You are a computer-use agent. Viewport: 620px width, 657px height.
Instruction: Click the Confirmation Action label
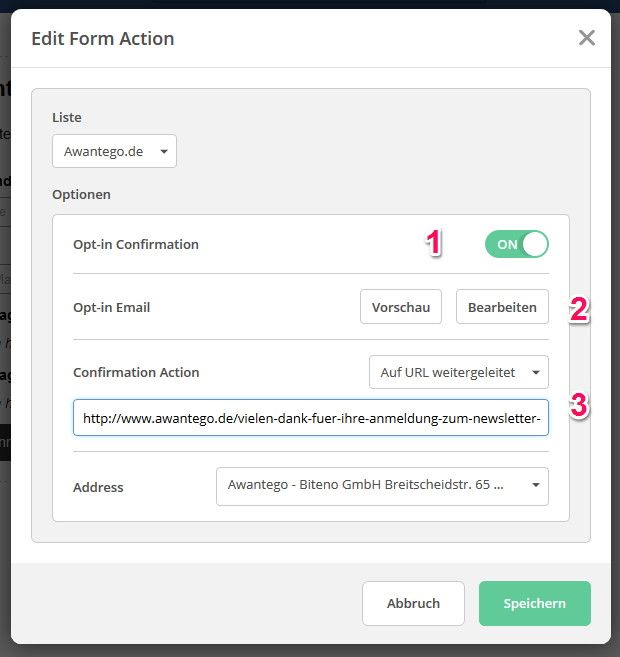[x=136, y=372]
